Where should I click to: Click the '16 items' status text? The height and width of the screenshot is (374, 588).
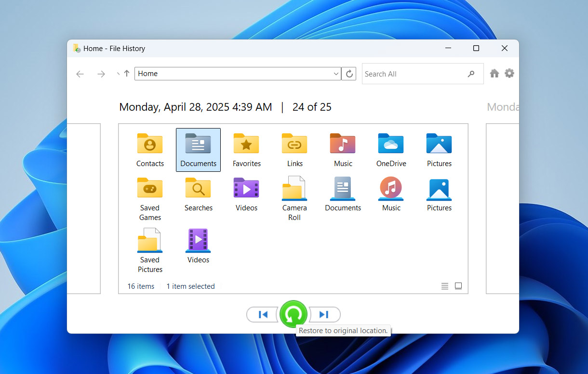141,286
